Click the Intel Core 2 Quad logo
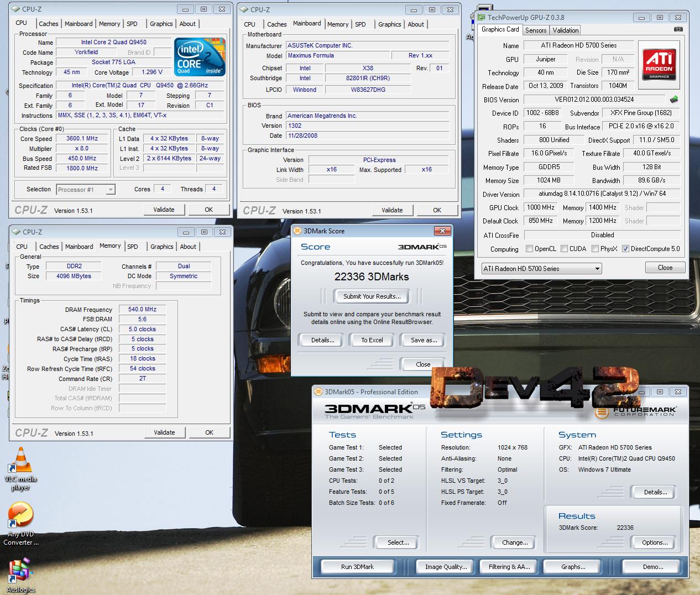Image resolution: width=700 pixels, height=595 pixels. pos(200,56)
